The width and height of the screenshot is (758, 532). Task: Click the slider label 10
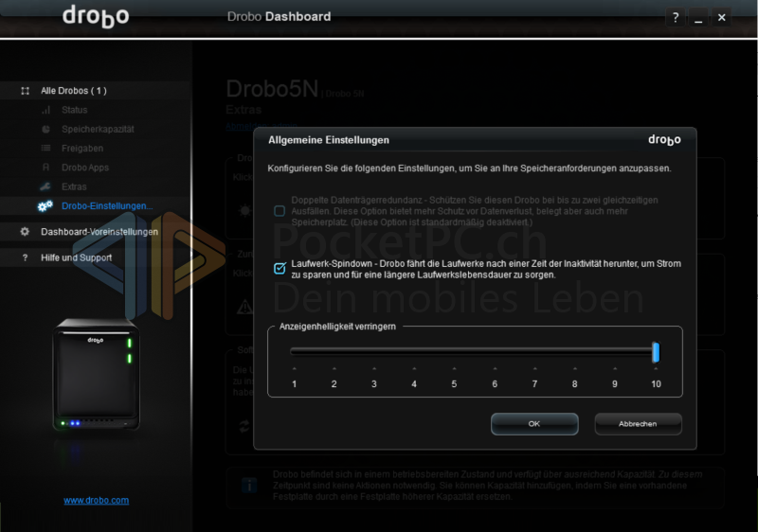coord(656,383)
